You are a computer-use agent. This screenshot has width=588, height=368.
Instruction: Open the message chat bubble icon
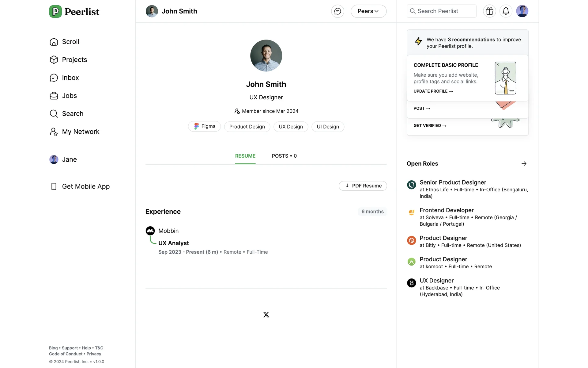click(337, 11)
